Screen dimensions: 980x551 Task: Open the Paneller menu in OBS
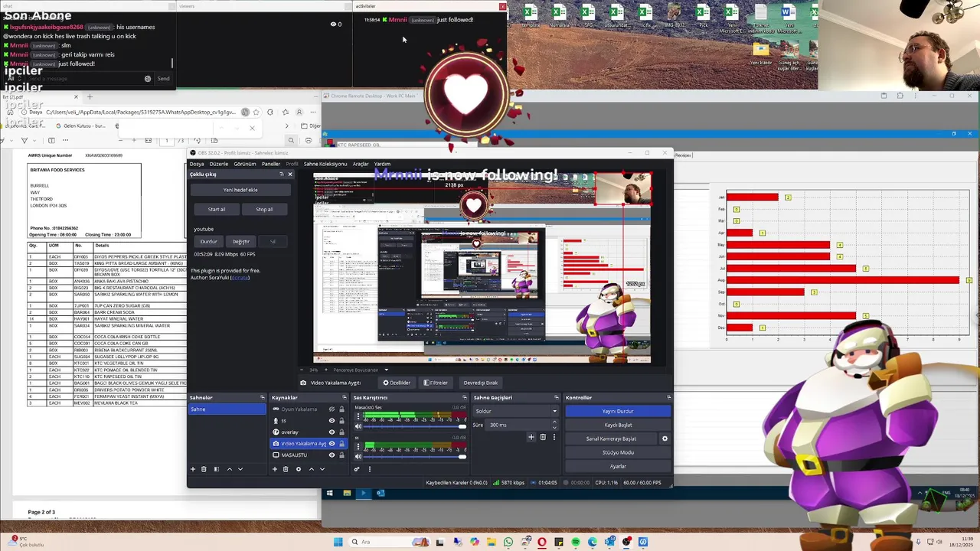pyautogui.click(x=271, y=164)
